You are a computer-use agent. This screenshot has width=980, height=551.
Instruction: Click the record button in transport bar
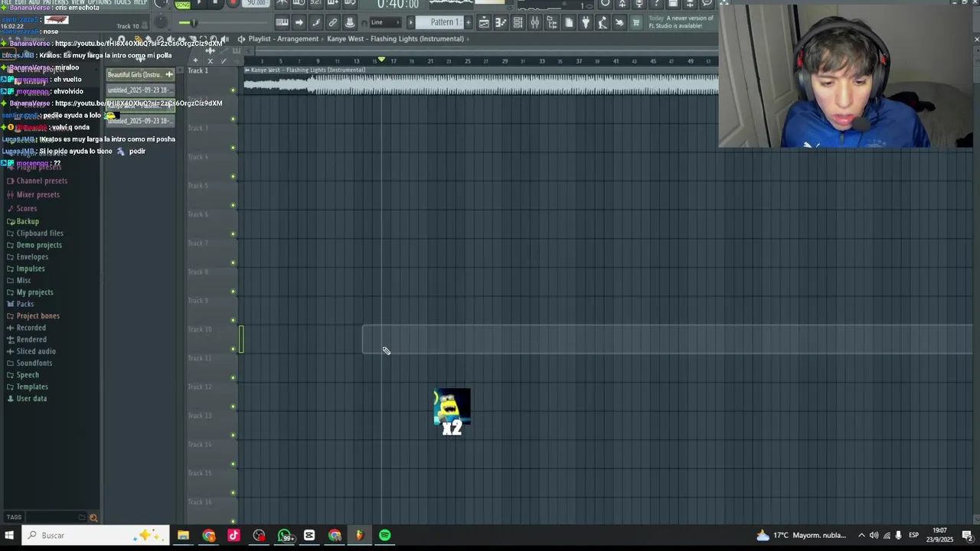(x=233, y=3)
